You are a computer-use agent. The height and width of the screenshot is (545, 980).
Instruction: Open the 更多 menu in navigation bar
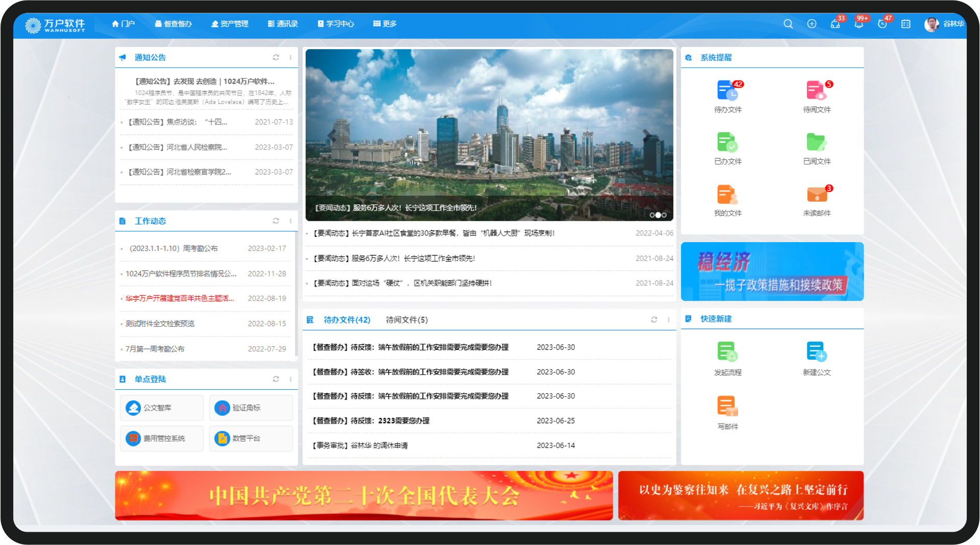click(385, 24)
